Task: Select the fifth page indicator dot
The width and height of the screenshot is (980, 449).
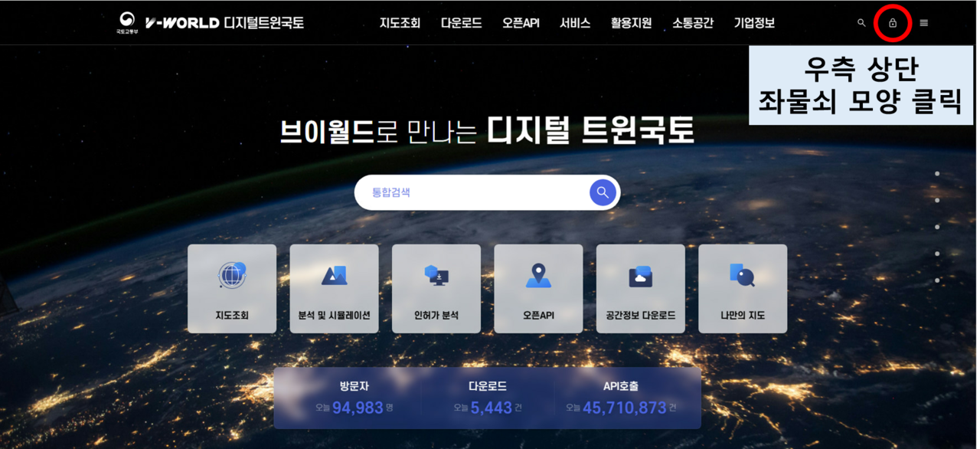Action: point(937,280)
